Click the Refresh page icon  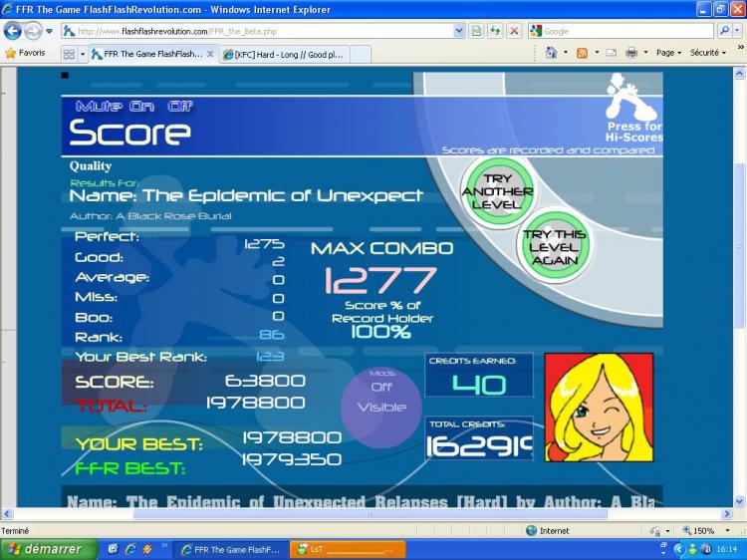pos(495,31)
